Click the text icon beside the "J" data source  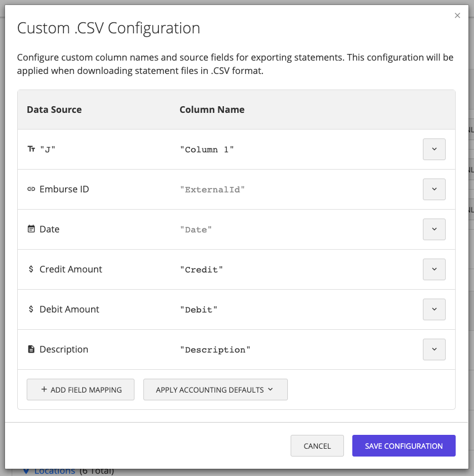click(x=31, y=149)
